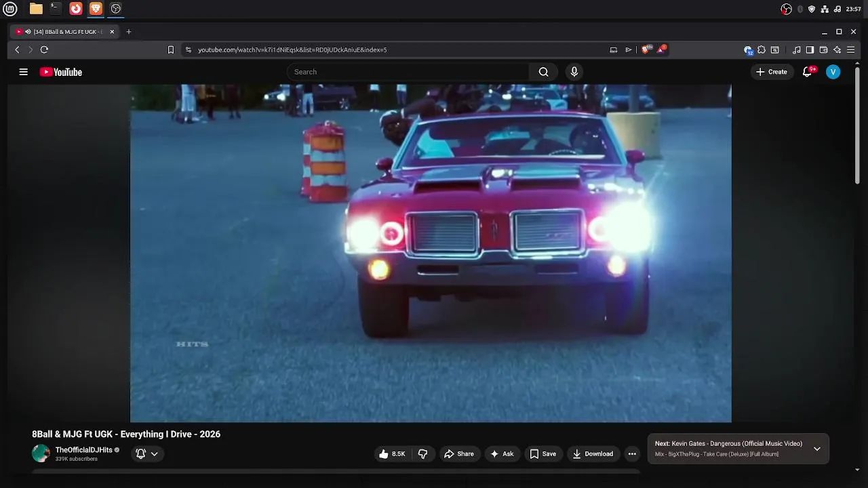Open Brave Rewards triangle icon

[x=661, y=49]
